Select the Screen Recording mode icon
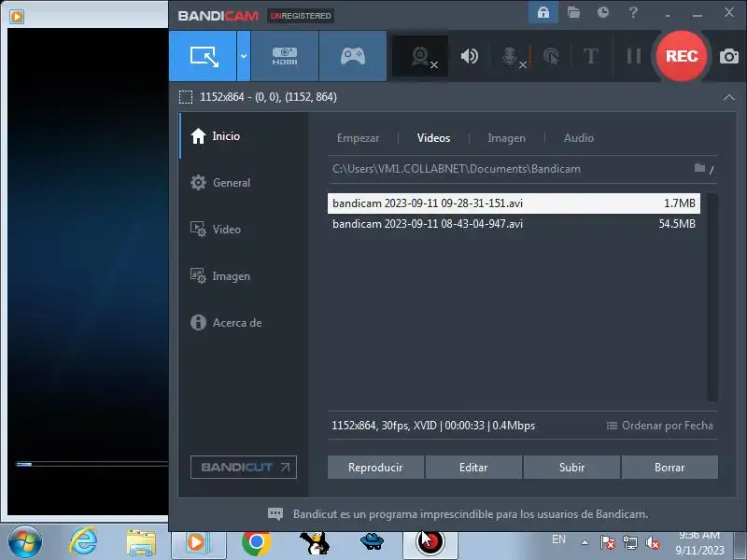The height and width of the screenshot is (560, 747). pos(204,56)
